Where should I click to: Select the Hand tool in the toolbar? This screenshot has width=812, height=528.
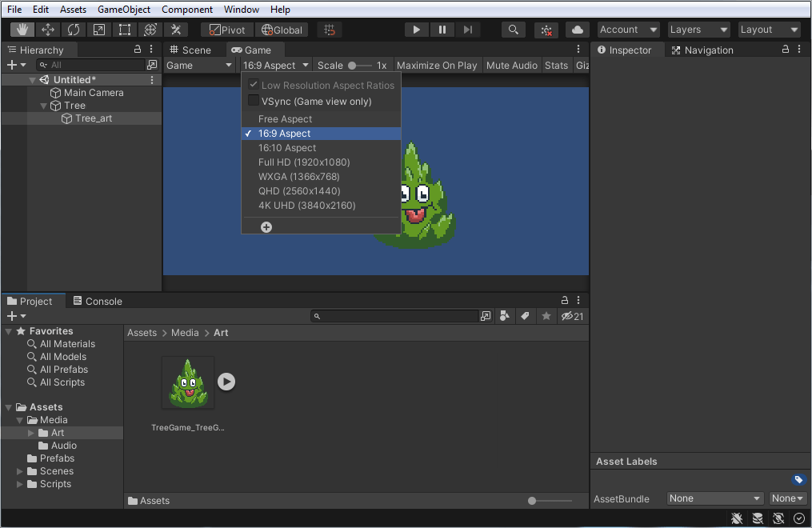tap(22, 29)
